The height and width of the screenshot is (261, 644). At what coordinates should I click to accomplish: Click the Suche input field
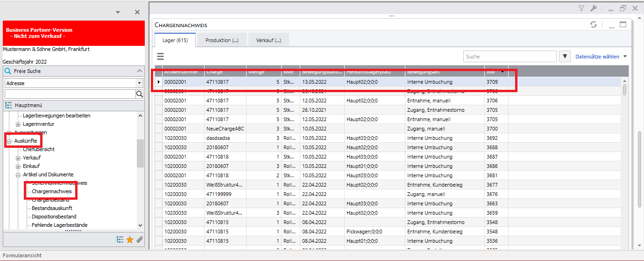[510, 57]
